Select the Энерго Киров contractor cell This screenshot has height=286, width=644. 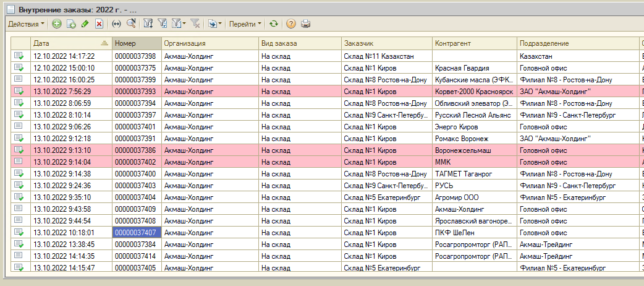[x=475, y=126]
